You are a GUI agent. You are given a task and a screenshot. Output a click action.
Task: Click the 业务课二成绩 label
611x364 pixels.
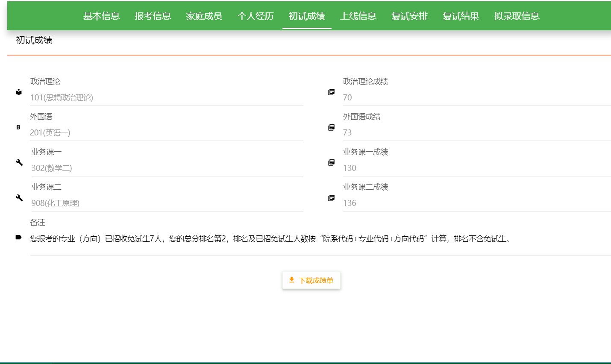(x=365, y=187)
